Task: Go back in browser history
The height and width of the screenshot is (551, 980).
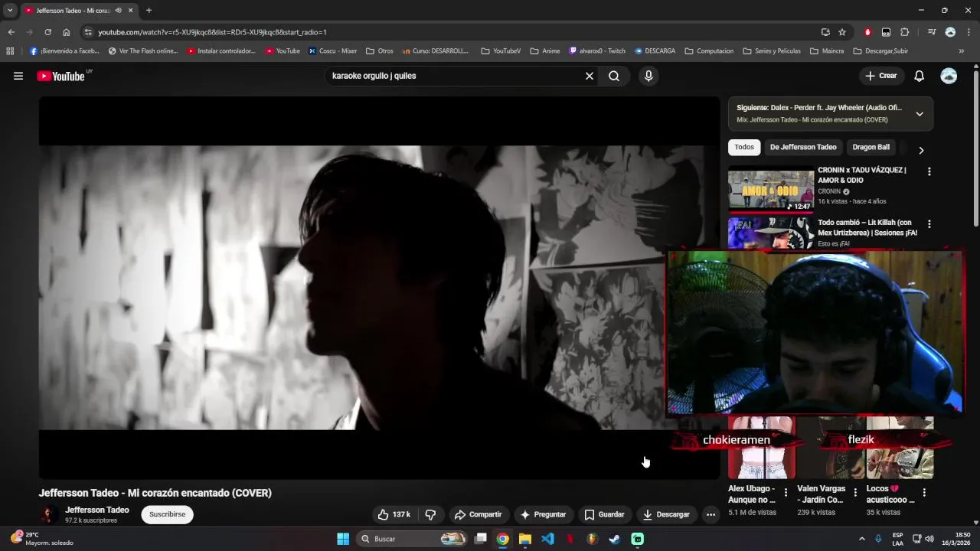Action: pyautogui.click(x=11, y=32)
